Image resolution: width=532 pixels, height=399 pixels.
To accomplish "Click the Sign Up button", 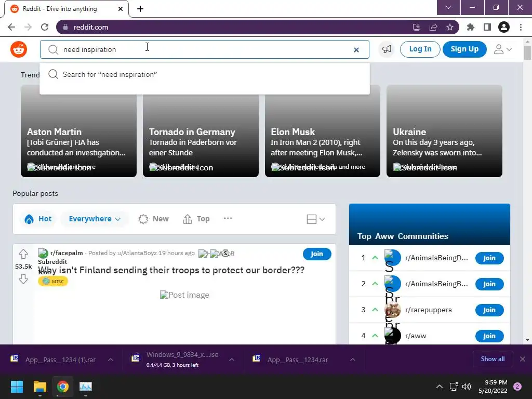I will 464,49.
